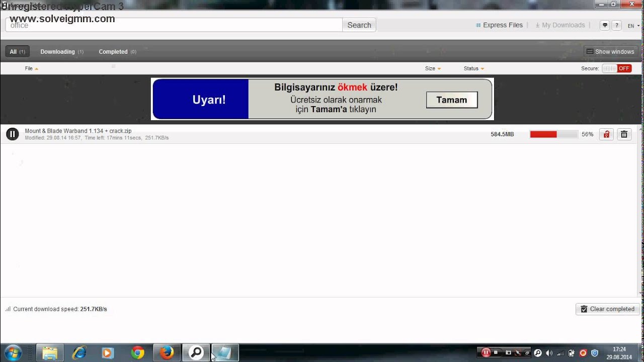Open the blue window app on taskbar
Viewport: 644px width, 362px height.
(x=224, y=353)
